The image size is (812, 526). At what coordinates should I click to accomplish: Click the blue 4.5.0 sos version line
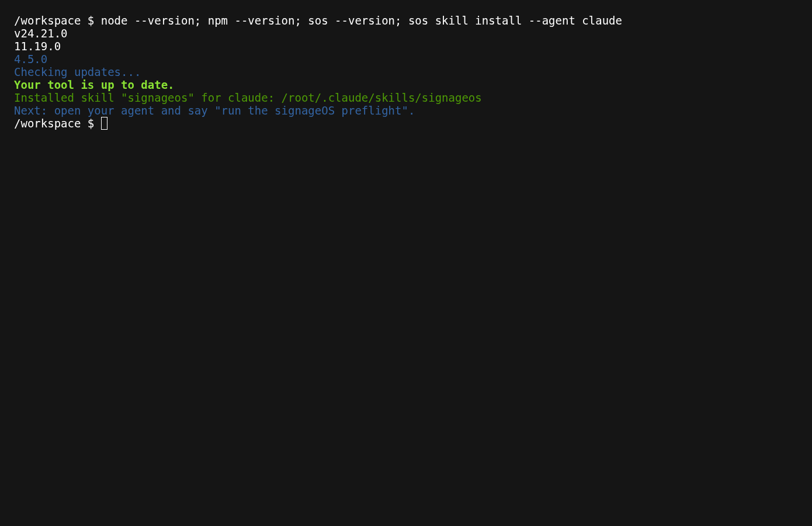point(31,60)
